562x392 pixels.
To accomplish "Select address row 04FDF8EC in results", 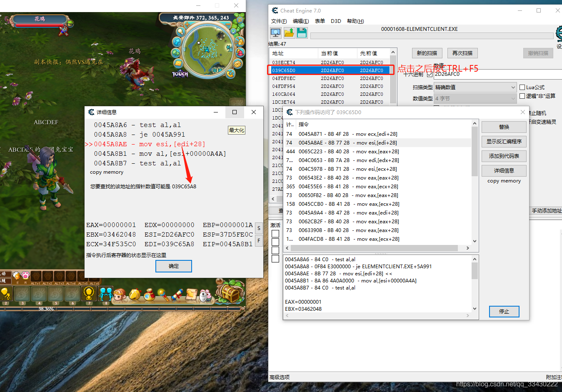I will (329, 78).
